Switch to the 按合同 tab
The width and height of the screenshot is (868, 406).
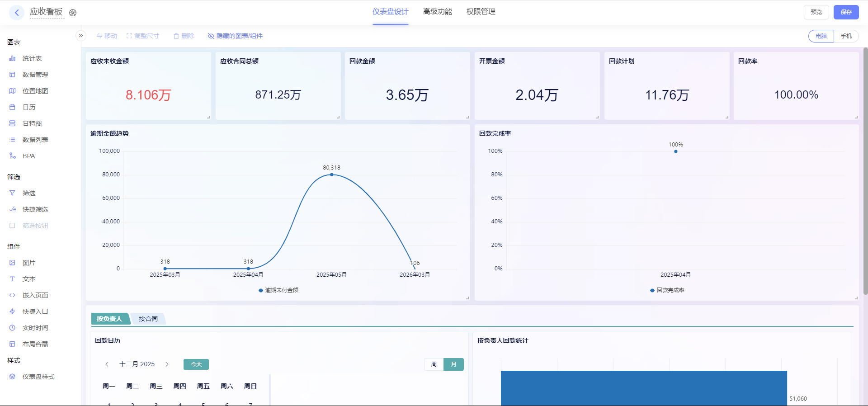pyautogui.click(x=148, y=319)
